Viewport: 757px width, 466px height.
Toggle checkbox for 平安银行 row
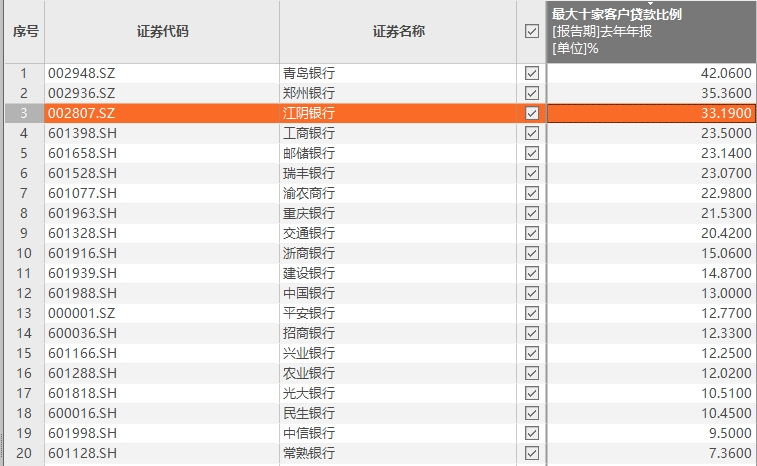coord(531,313)
